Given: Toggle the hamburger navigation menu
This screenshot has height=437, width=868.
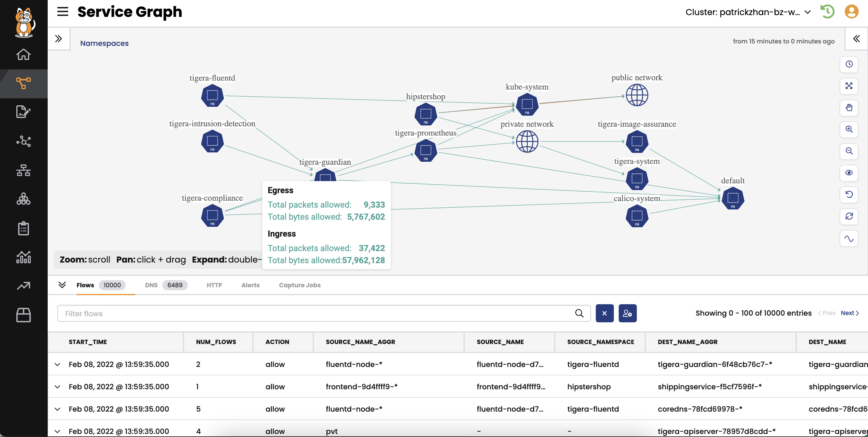Looking at the screenshot, I should tap(63, 12).
